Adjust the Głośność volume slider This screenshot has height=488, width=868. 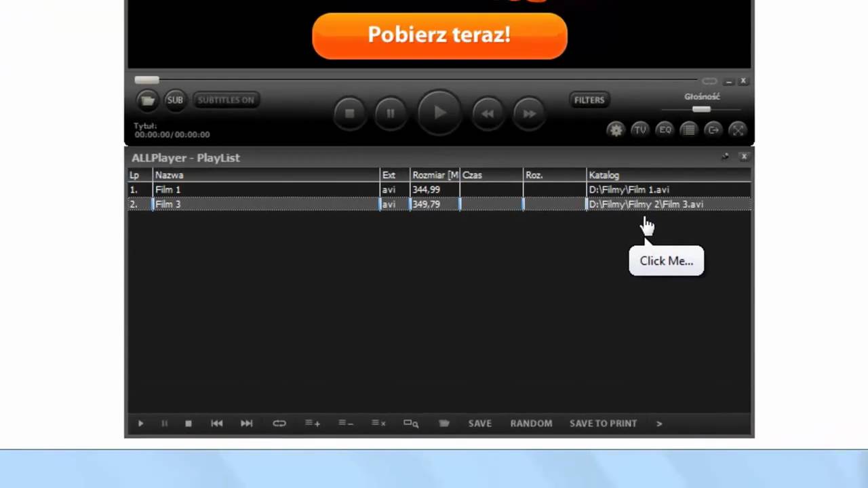tap(701, 109)
